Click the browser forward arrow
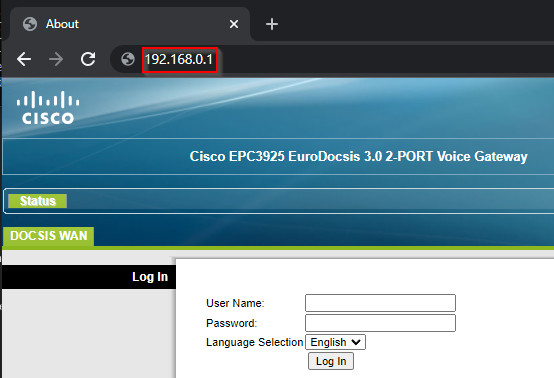 56,59
